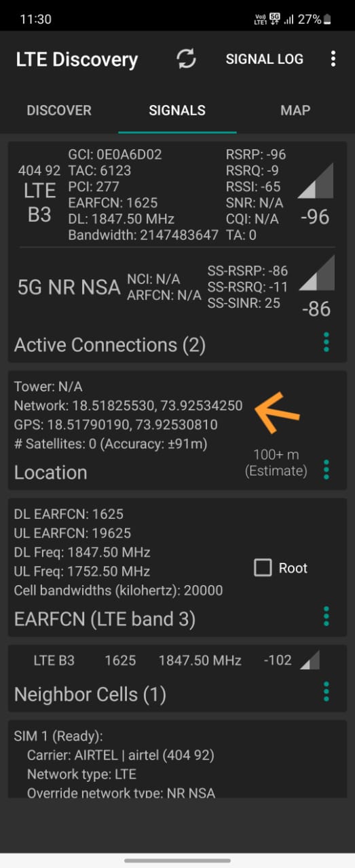Switch to the Discover tab

[x=59, y=111]
